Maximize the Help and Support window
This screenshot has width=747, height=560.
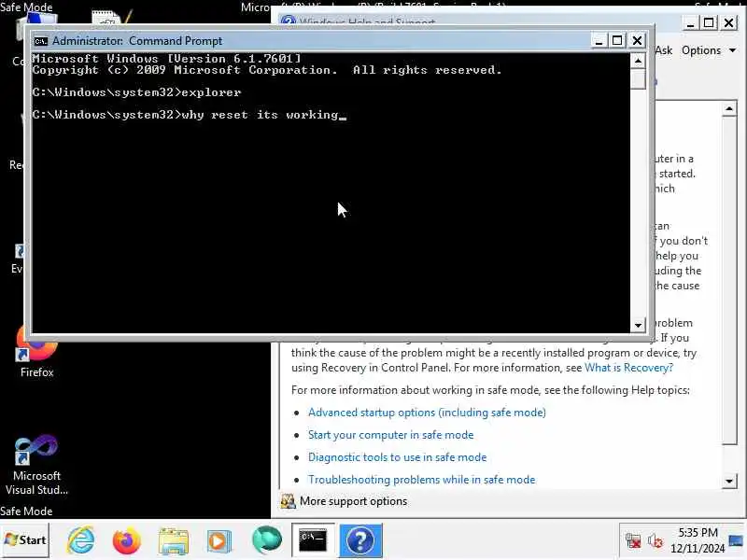click(709, 22)
